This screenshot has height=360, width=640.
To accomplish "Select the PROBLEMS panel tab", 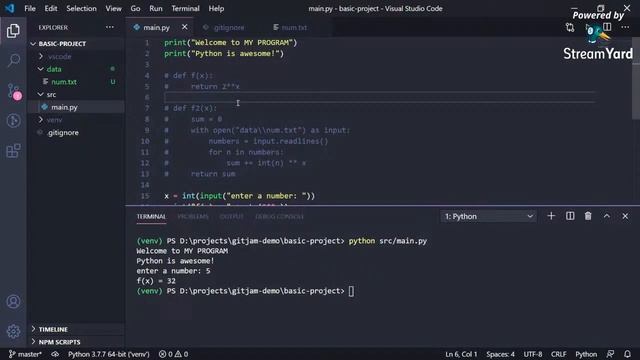I will click(193, 216).
